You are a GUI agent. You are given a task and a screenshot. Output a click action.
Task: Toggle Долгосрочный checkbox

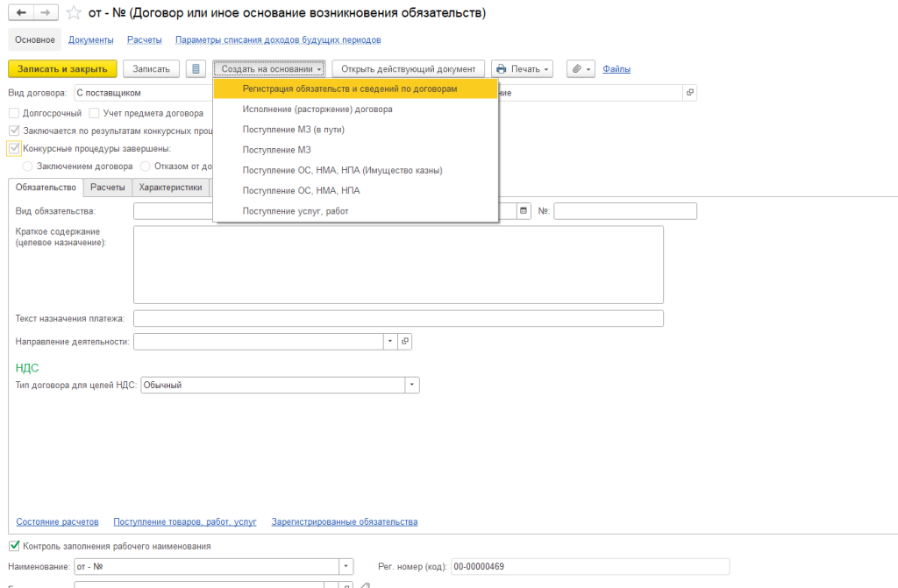click(14, 113)
